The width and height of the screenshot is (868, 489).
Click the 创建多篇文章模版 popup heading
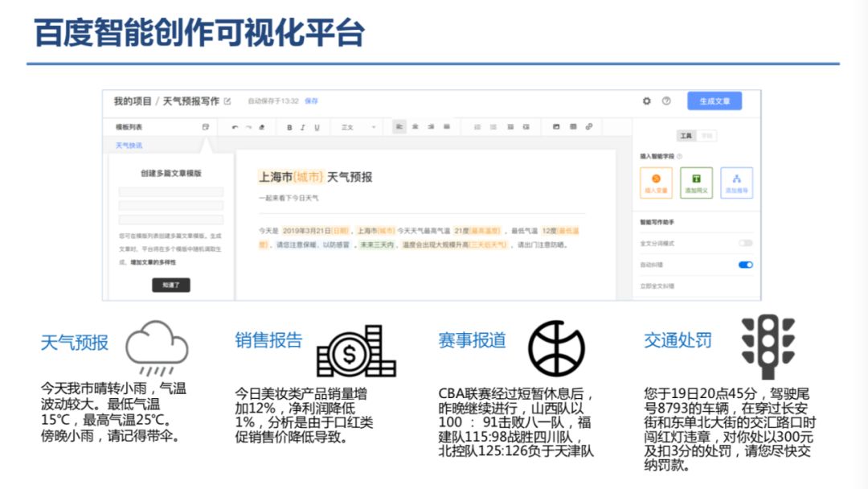171,174
